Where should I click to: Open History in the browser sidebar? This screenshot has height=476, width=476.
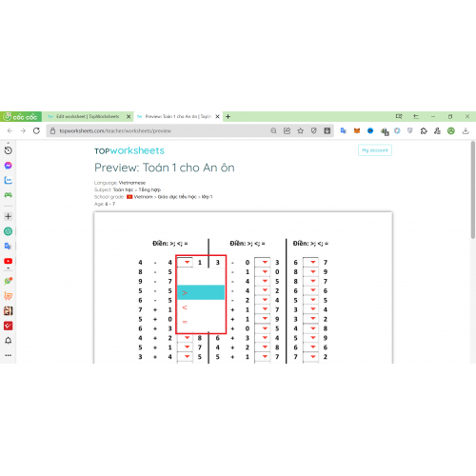pos(9,150)
